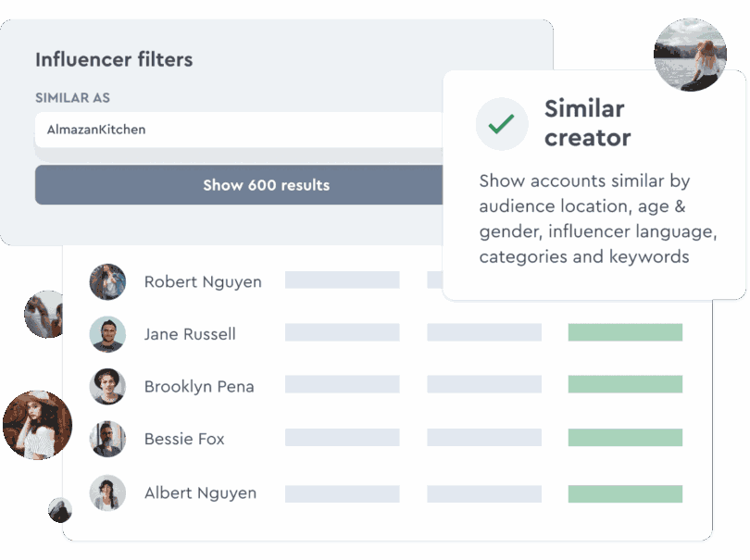Select the Robert Nguyen name label
The image size is (750, 560).
[203, 282]
